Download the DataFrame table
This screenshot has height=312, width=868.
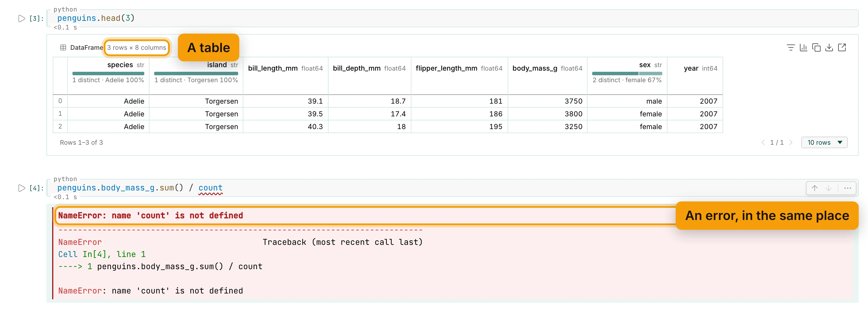[829, 47]
